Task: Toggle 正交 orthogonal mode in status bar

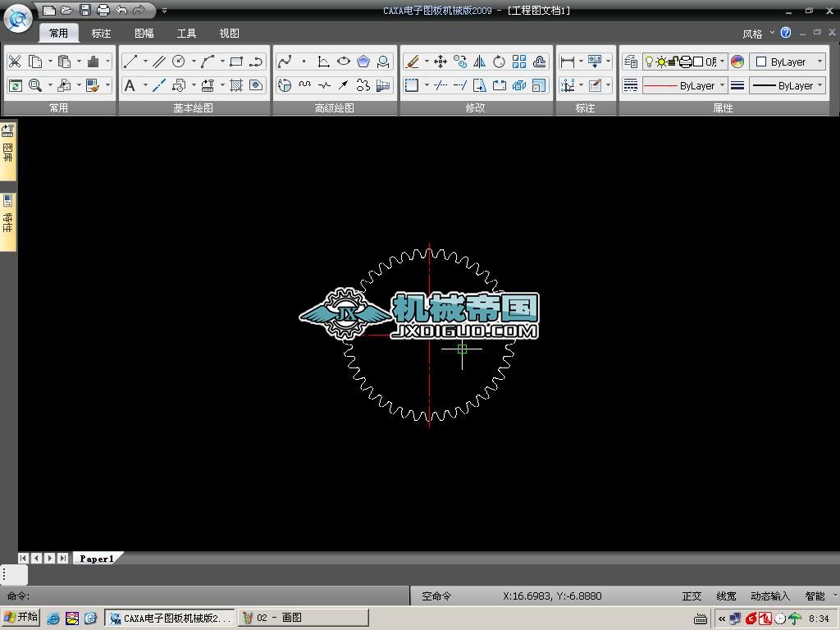Action: (692, 596)
